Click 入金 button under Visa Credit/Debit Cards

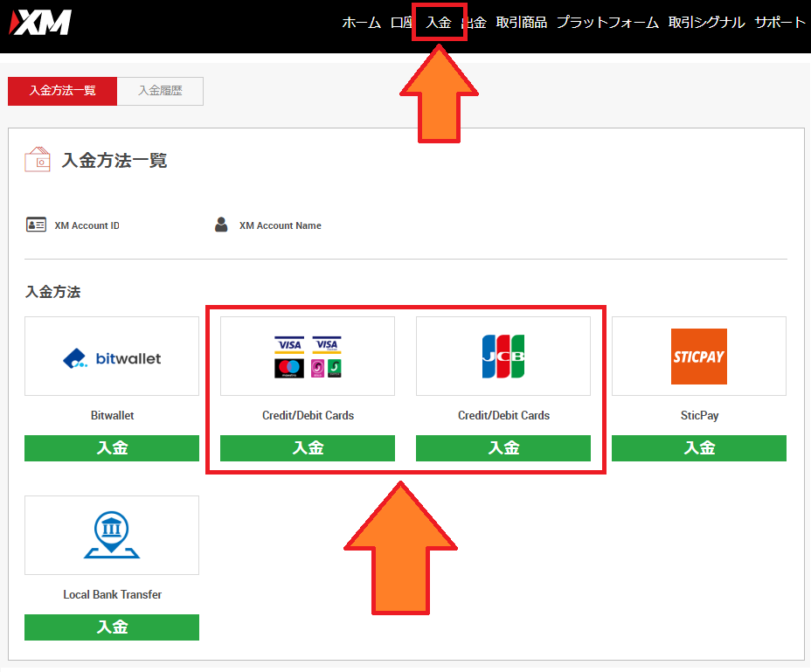(x=308, y=448)
